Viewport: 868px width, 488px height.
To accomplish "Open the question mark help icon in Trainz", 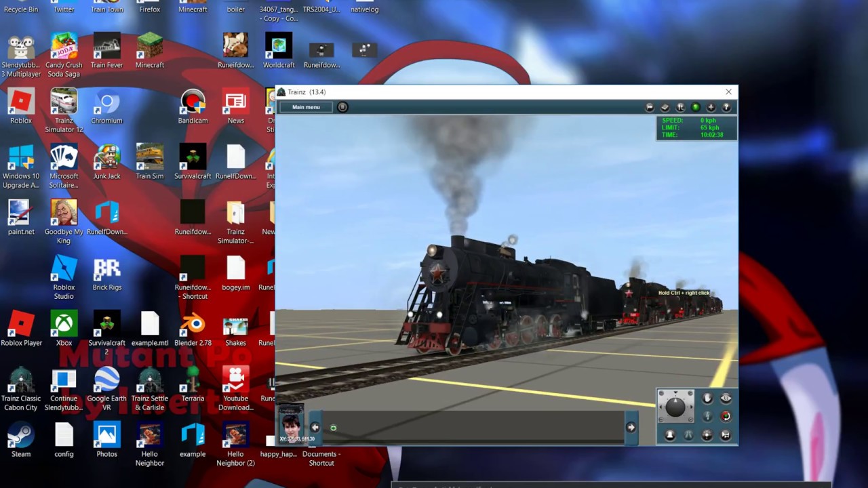I will (726, 107).
